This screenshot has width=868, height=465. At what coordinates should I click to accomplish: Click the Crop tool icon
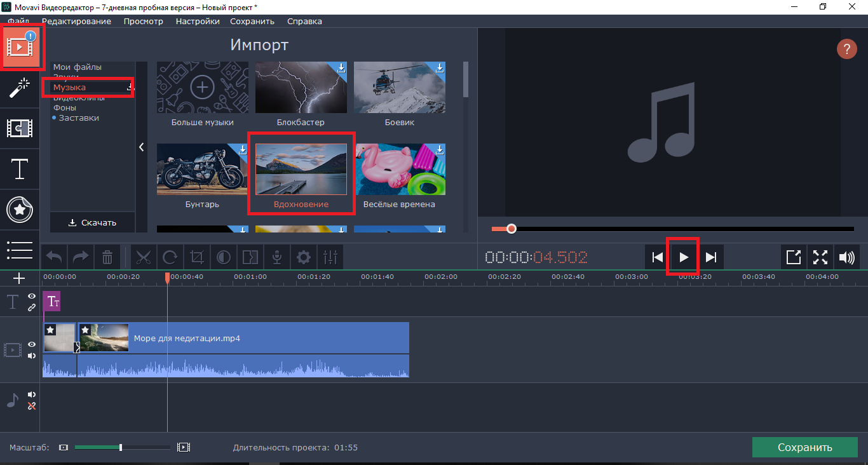197,257
